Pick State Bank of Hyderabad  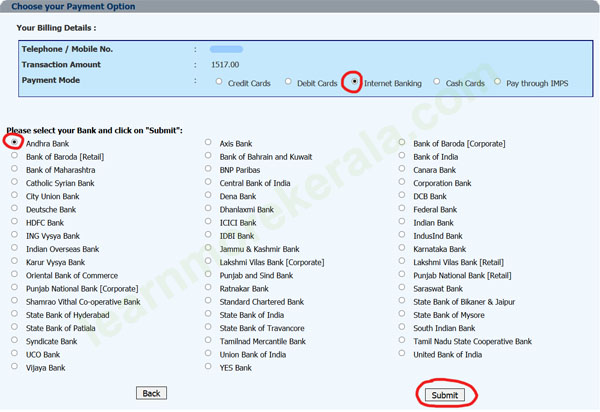pyautogui.click(x=15, y=314)
